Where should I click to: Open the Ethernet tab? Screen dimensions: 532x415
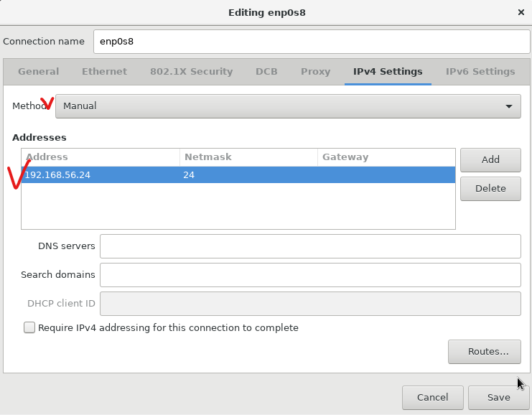pyautogui.click(x=104, y=72)
